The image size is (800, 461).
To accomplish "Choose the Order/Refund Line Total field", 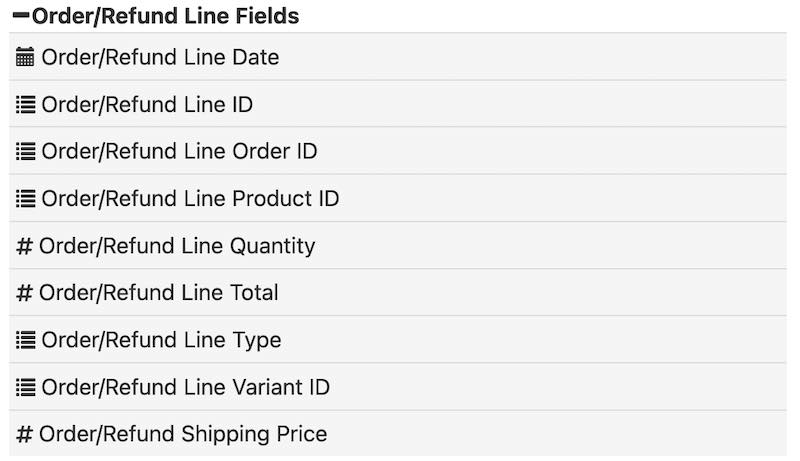I will click(x=159, y=293).
